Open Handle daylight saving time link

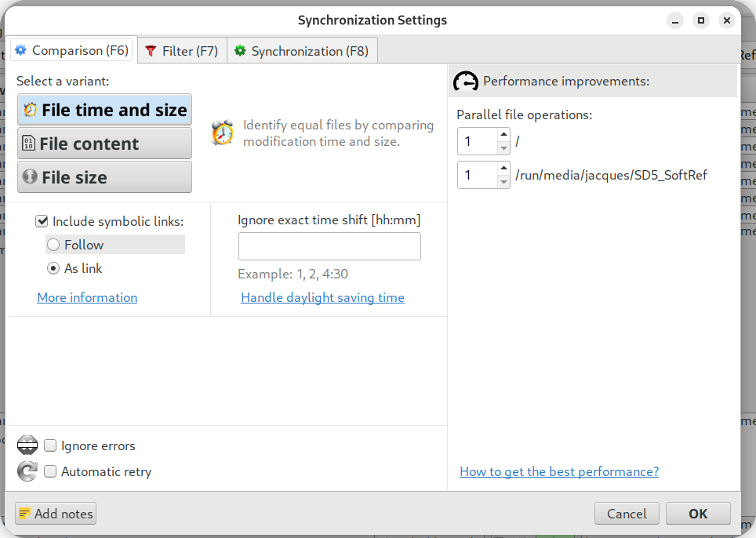pos(322,297)
